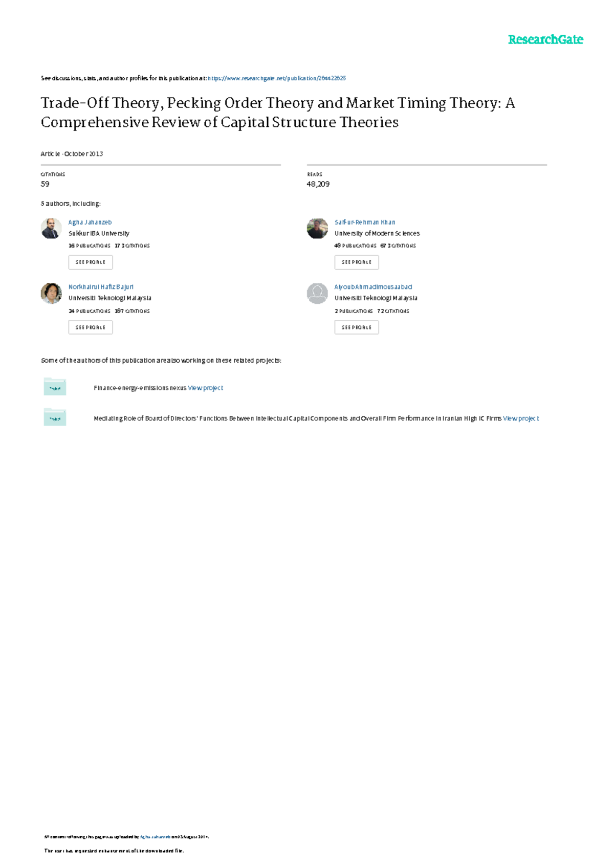614x868 pixels.
Task: Open Norkhairul Hafiz Bajuri author link
Action: [x=101, y=287]
